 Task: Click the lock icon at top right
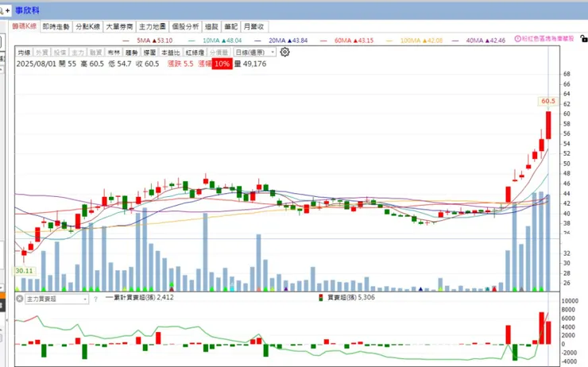(583, 38)
